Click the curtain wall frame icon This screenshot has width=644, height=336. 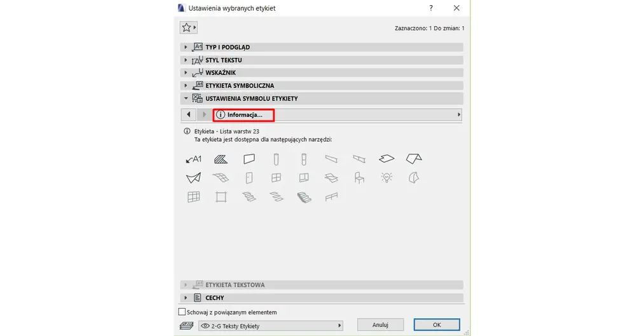coord(221,197)
